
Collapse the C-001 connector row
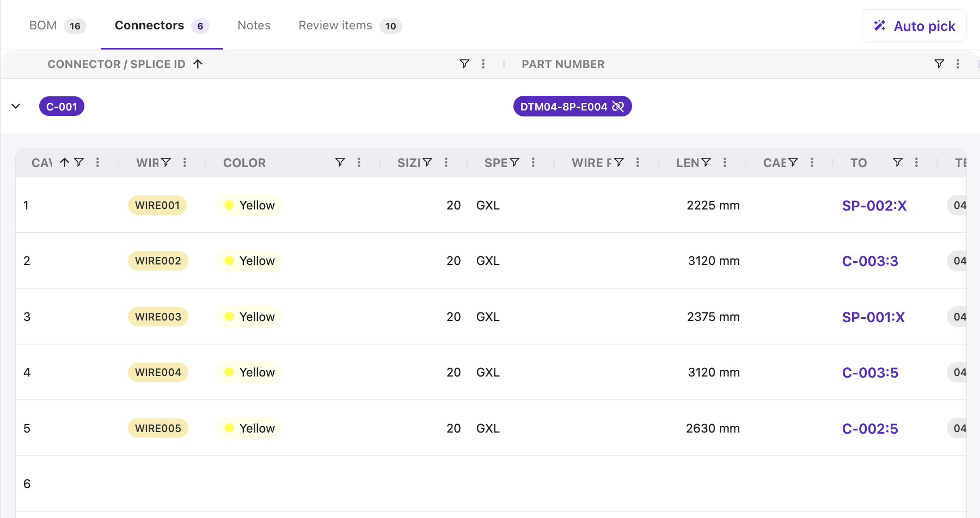point(16,106)
